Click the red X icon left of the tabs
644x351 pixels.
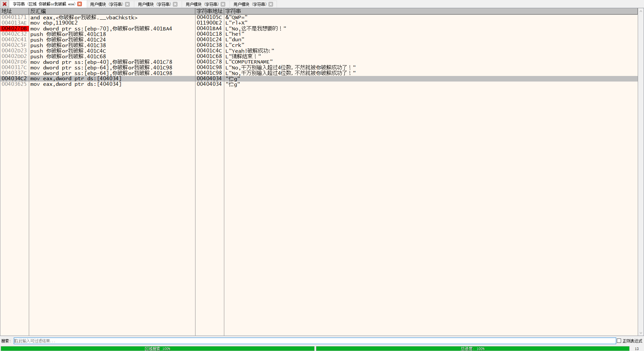[5, 4]
